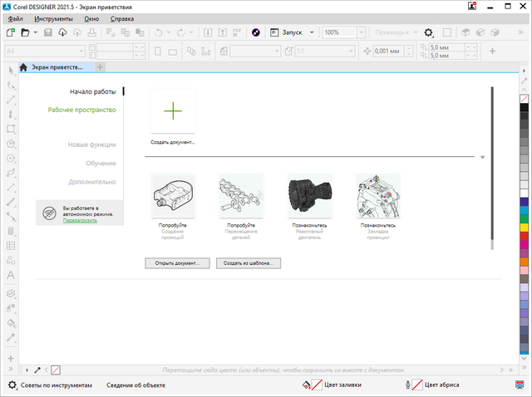
Task: Click the pen icon beside Цвет абриса
Action: point(406,385)
